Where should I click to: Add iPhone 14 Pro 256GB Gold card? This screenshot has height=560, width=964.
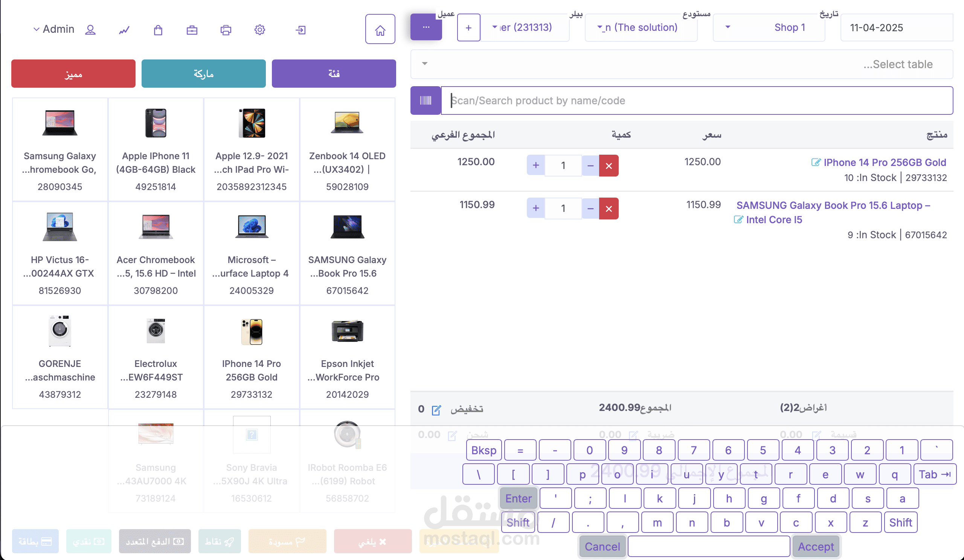251,358
